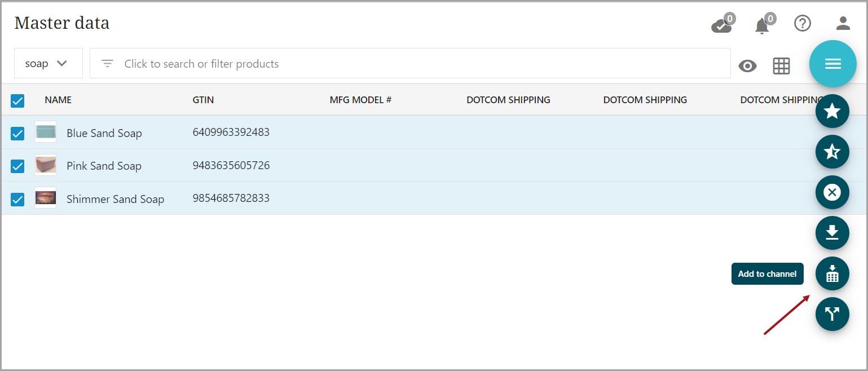Click the search or filter products field
This screenshot has height=371, width=868.
(410, 64)
